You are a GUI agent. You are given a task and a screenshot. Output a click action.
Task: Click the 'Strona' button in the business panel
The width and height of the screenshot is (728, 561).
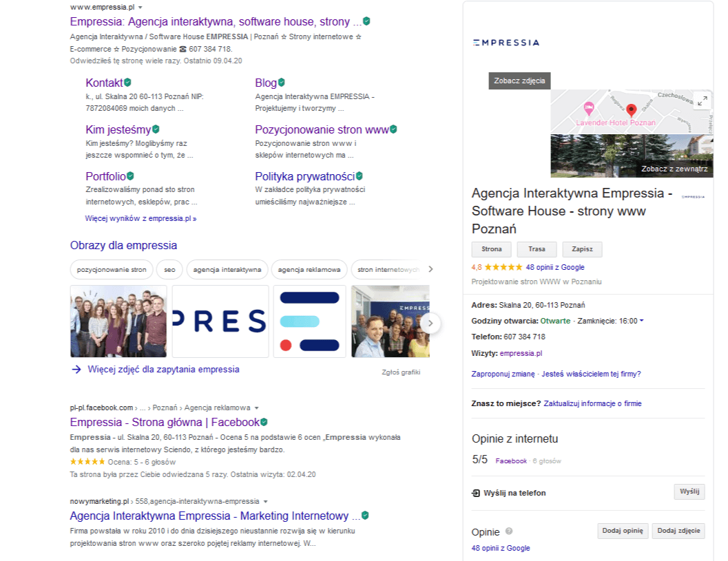(x=491, y=249)
